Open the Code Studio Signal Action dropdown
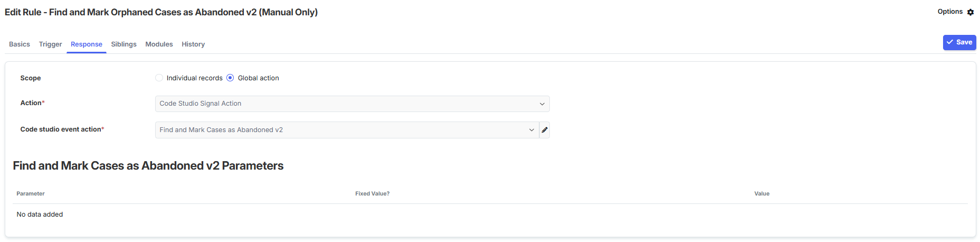 point(348,104)
